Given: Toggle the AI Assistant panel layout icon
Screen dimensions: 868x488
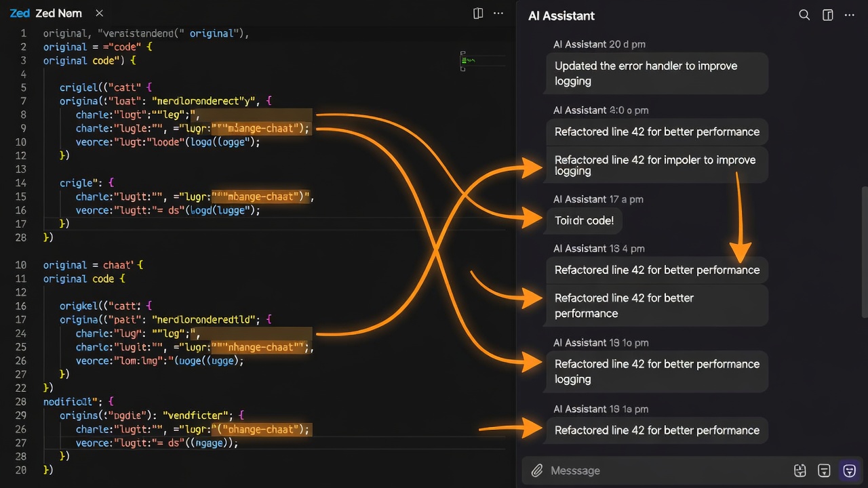Looking at the screenshot, I should point(827,15).
